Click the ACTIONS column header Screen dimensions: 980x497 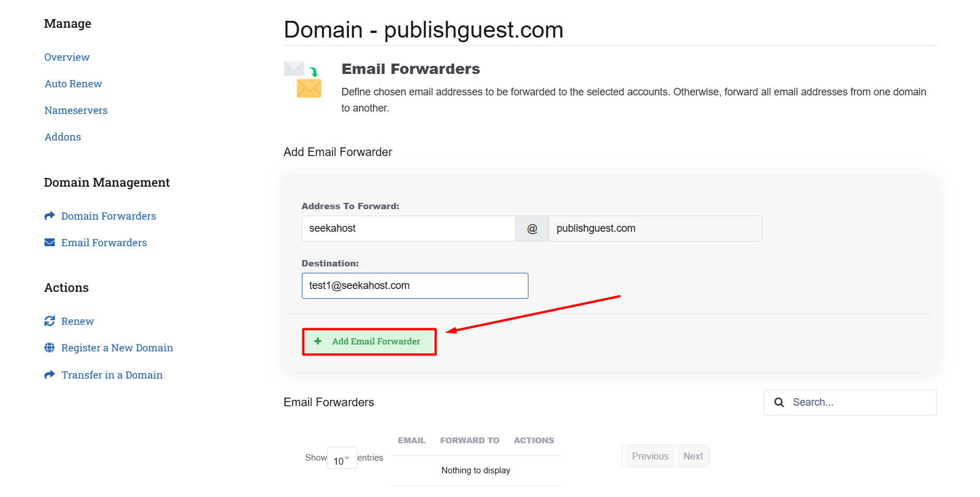pyautogui.click(x=534, y=440)
